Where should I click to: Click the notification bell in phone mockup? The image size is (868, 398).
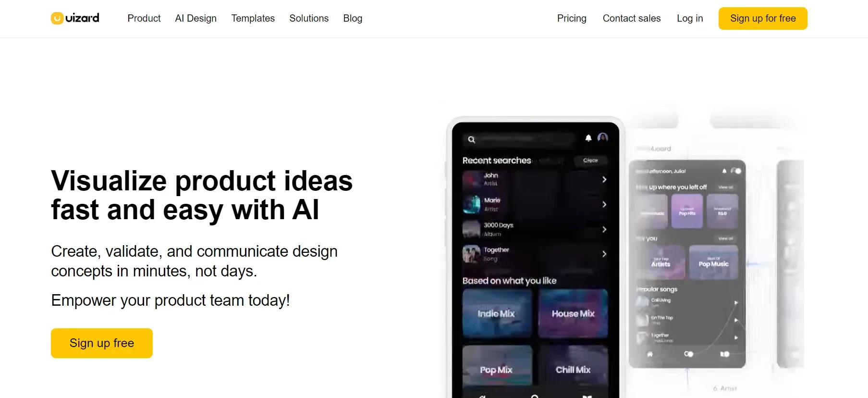tap(588, 138)
